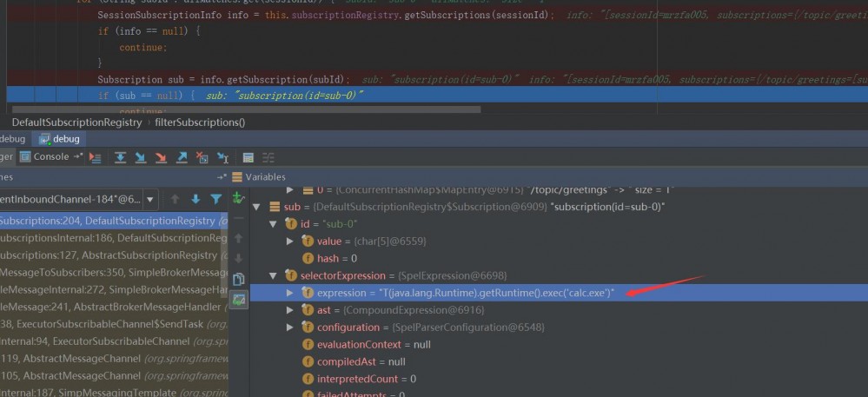Select frame 119, AbstractMessageChannel
The image size is (868, 397).
pyautogui.click(x=114, y=358)
